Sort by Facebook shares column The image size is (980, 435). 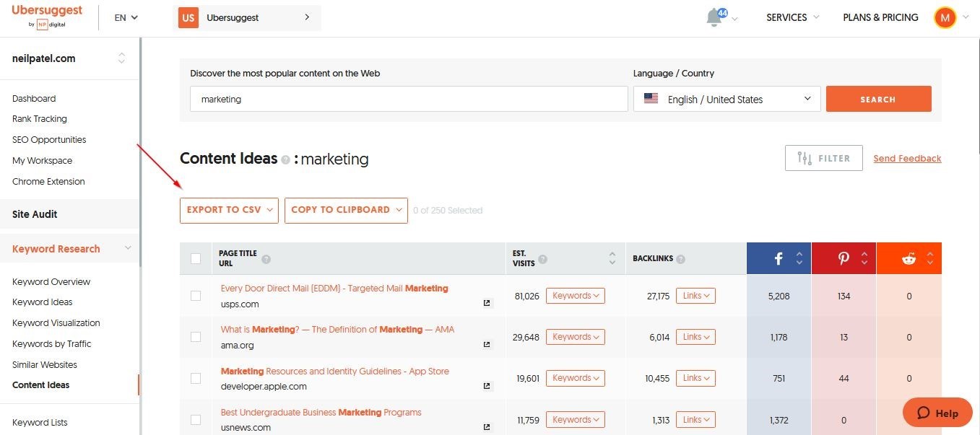point(799,258)
